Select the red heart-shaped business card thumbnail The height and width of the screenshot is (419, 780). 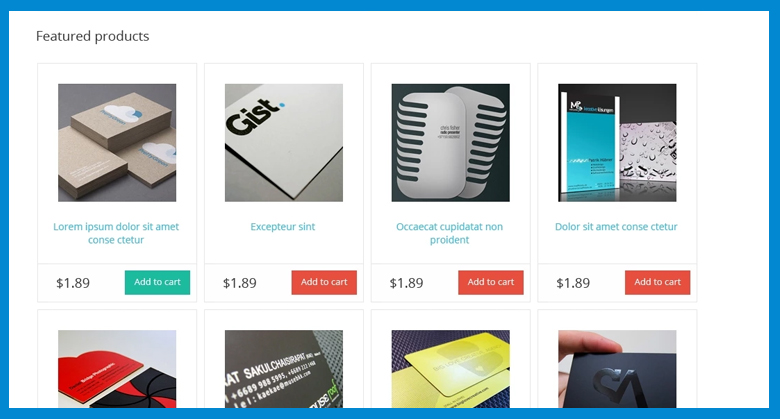[x=117, y=369]
